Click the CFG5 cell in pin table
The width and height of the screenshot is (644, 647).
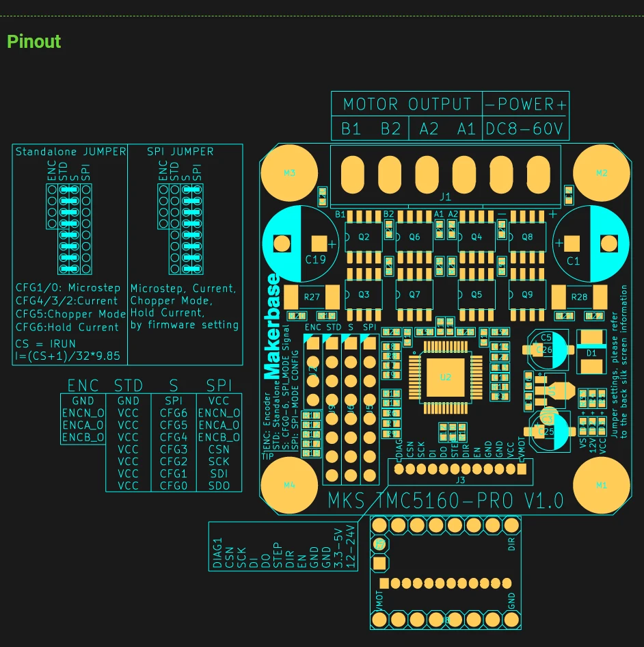pos(174,425)
